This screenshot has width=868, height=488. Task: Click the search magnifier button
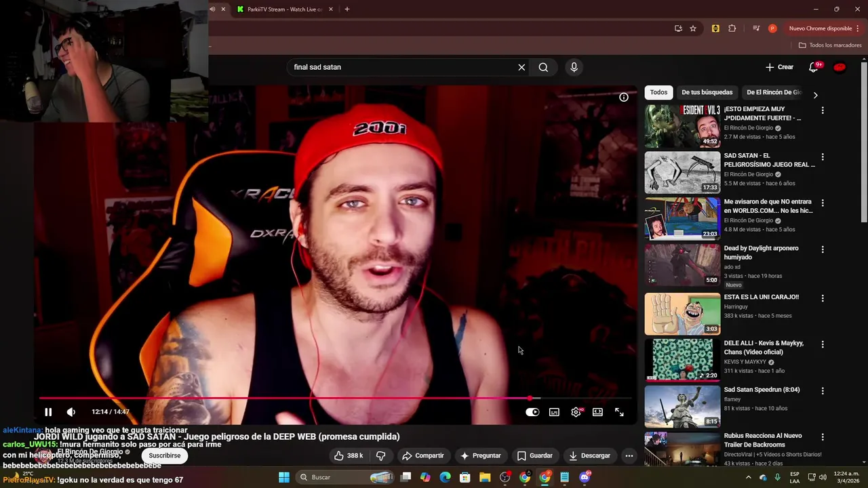tap(543, 67)
